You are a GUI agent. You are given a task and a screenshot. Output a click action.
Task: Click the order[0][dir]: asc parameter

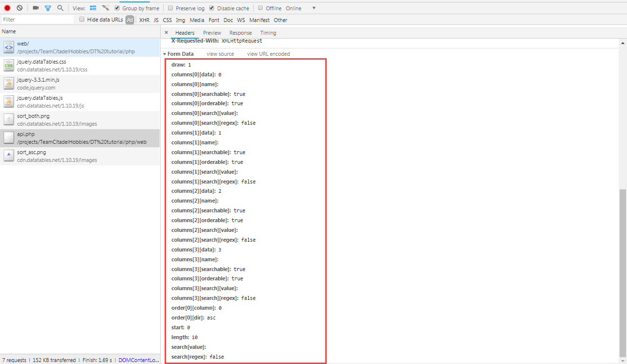pyautogui.click(x=193, y=318)
